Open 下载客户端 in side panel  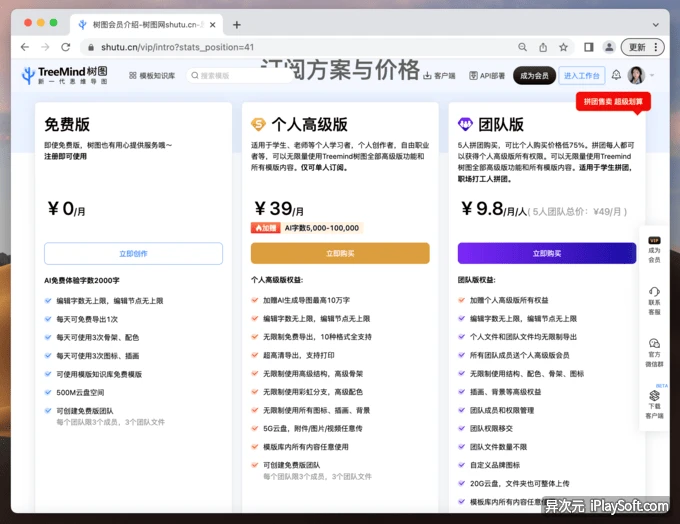(x=654, y=404)
